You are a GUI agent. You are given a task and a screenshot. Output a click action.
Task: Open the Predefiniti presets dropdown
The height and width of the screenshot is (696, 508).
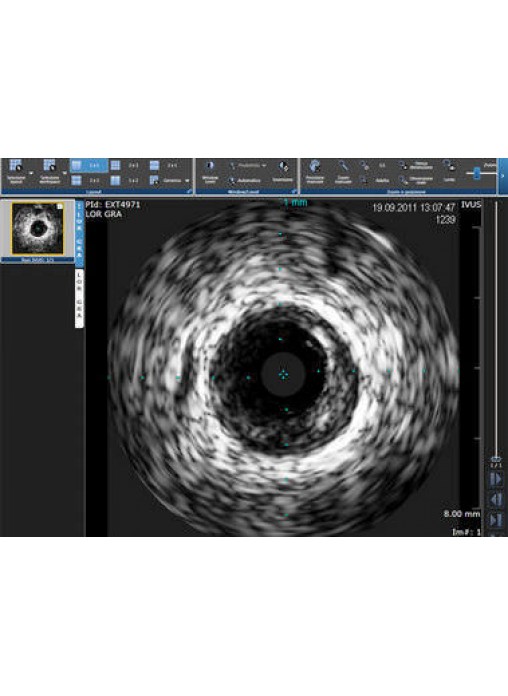point(248,166)
